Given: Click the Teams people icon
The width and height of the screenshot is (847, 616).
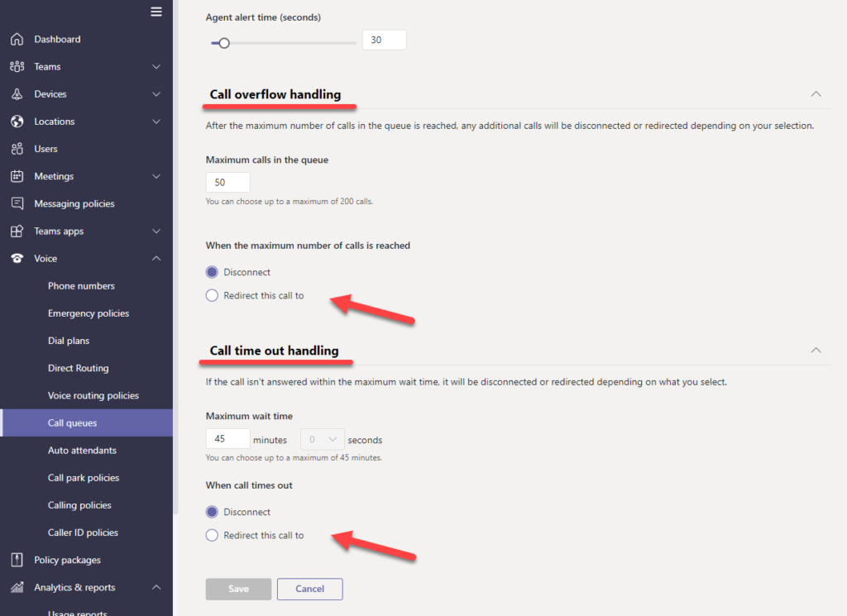Looking at the screenshot, I should point(17,66).
